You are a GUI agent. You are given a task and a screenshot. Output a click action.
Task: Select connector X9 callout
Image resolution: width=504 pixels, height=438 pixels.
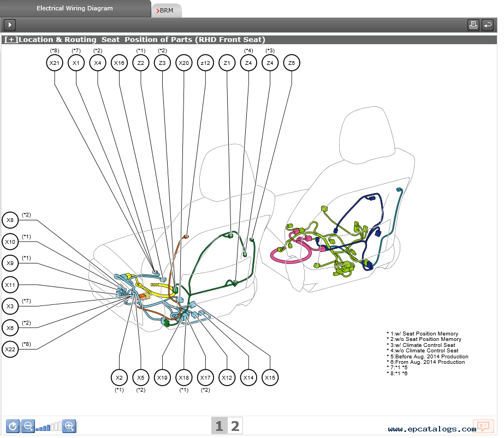(x=10, y=263)
